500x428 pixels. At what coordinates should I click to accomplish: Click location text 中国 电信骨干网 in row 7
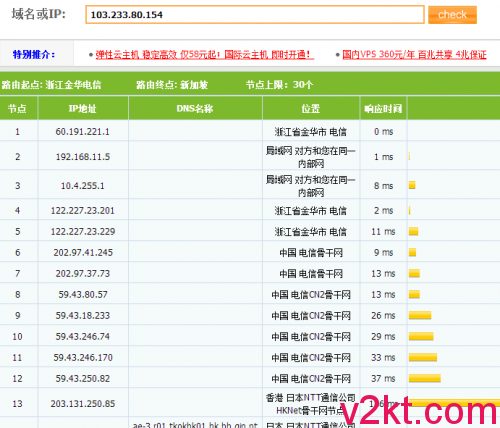(311, 274)
